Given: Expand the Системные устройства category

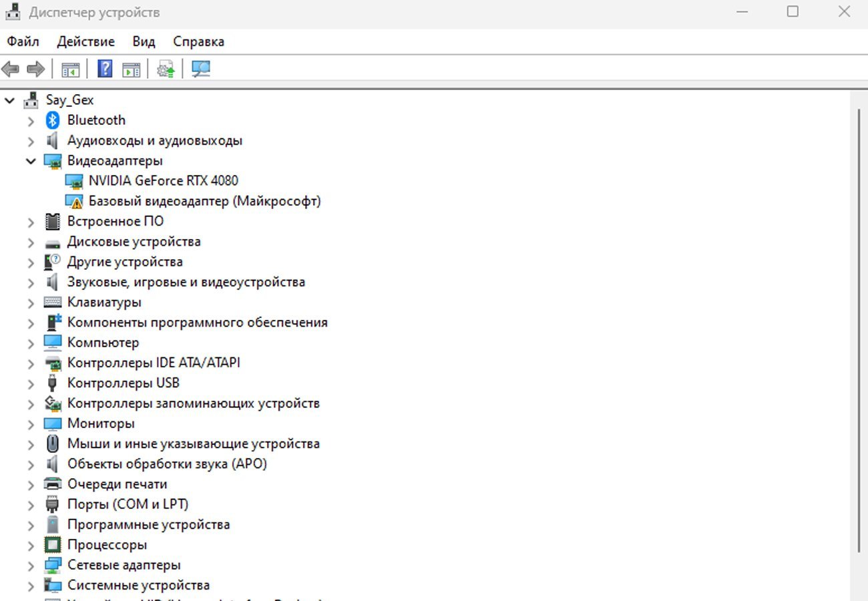Looking at the screenshot, I should pos(31,586).
